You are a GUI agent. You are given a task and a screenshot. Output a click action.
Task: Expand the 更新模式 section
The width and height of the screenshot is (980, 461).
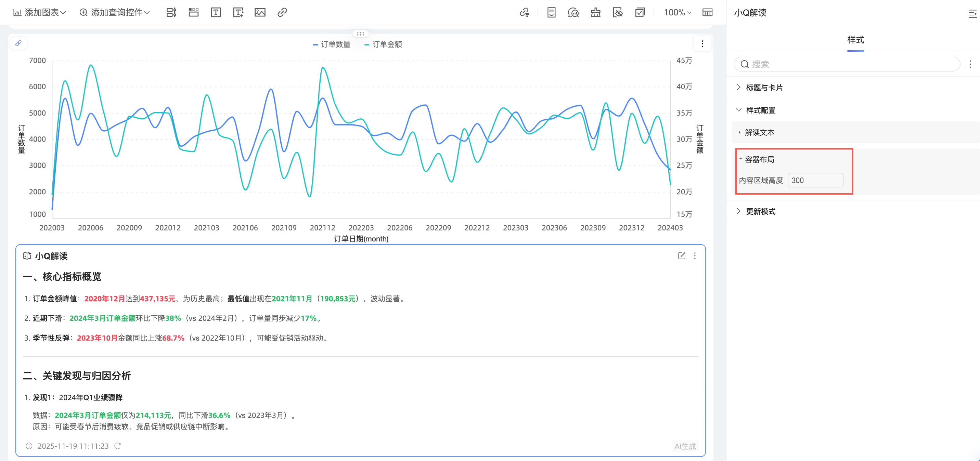click(x=760, y=211)
